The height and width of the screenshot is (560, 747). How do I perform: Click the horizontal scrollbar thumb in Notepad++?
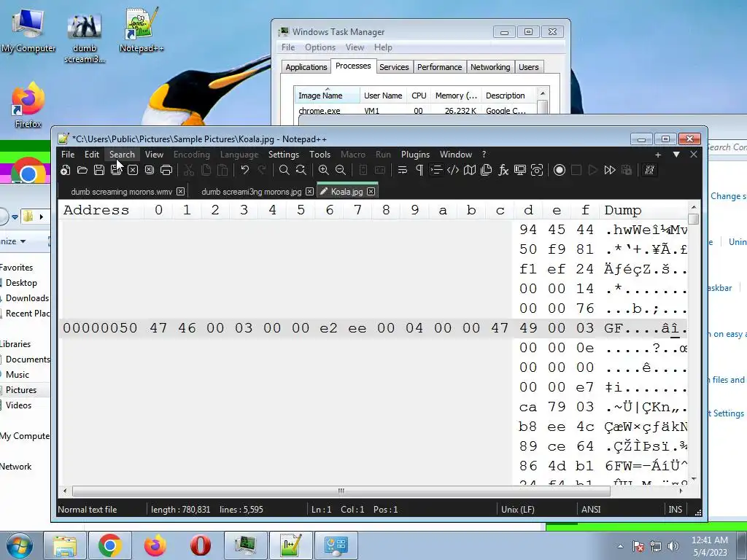(341, 491)
